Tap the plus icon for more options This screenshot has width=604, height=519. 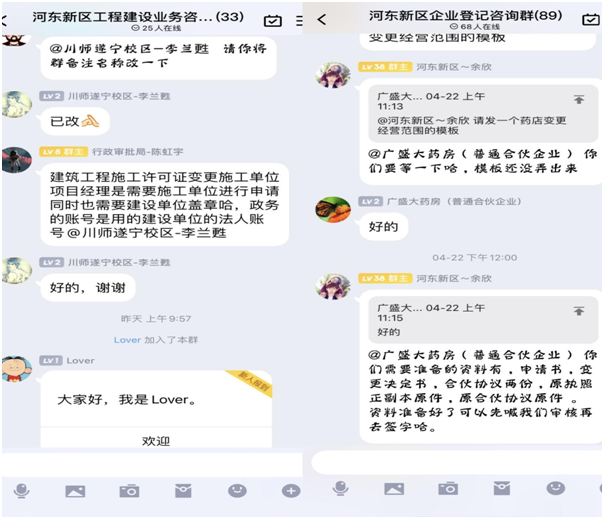291,491
